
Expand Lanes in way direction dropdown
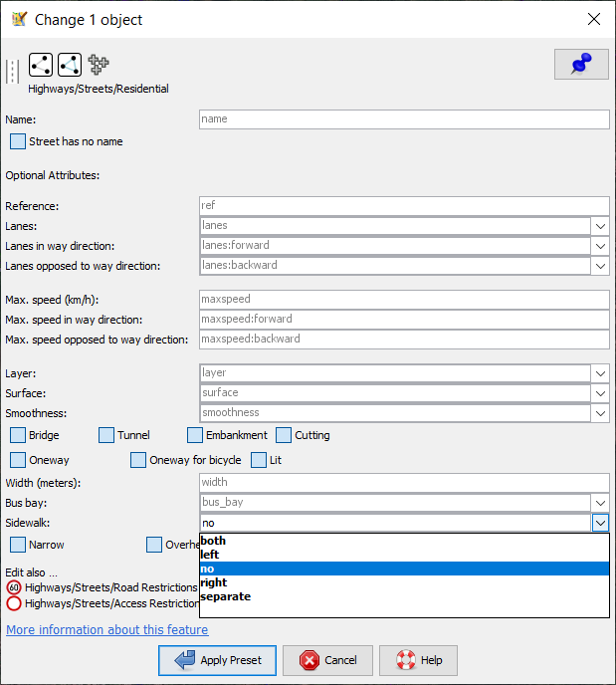coord(600,246)
